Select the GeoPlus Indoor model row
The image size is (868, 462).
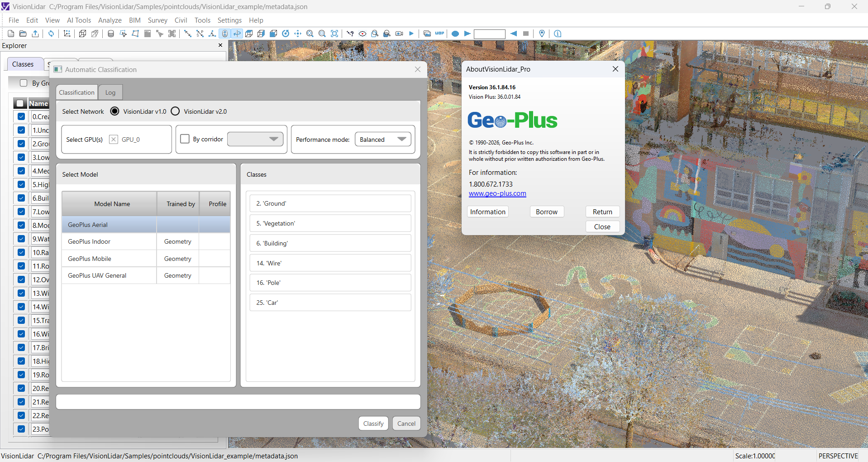146,241
